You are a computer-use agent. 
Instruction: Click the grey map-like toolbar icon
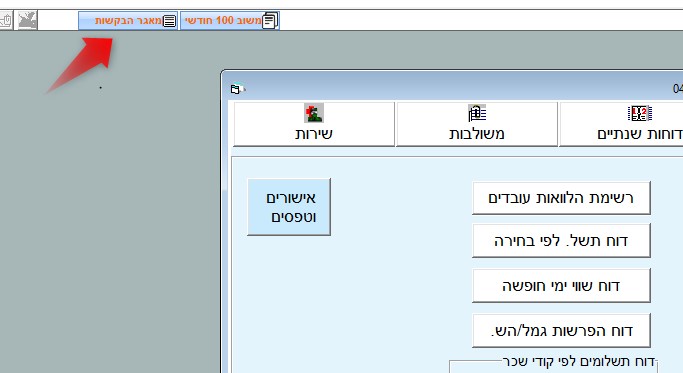tap(27, 20)
